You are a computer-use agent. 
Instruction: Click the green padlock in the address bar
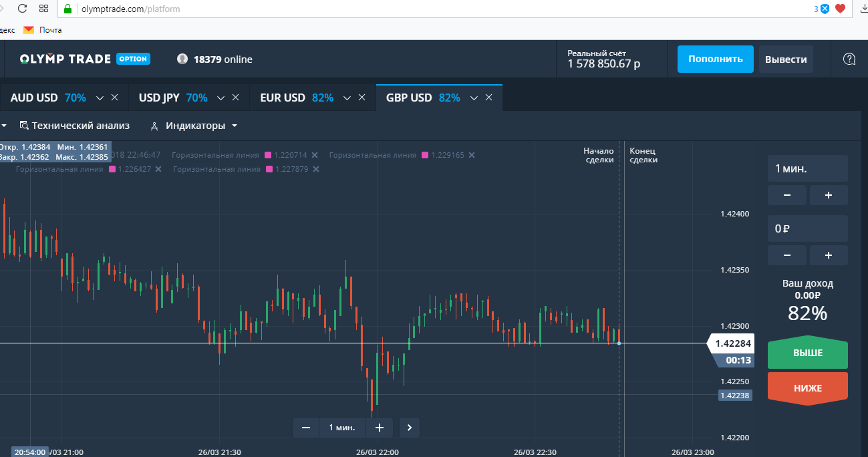[67, 9]
